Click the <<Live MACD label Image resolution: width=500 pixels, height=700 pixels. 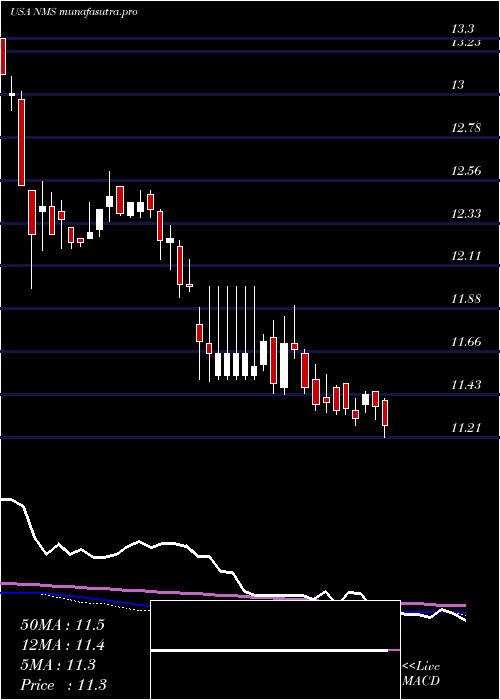pyautogui.click(x=421, y=674)
